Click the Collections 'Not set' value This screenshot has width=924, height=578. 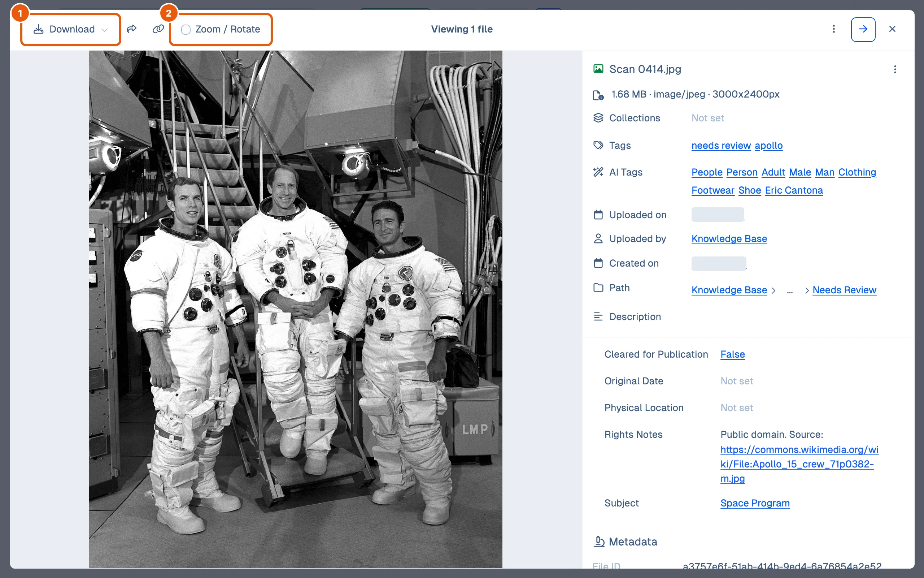[x=707, y=118]
